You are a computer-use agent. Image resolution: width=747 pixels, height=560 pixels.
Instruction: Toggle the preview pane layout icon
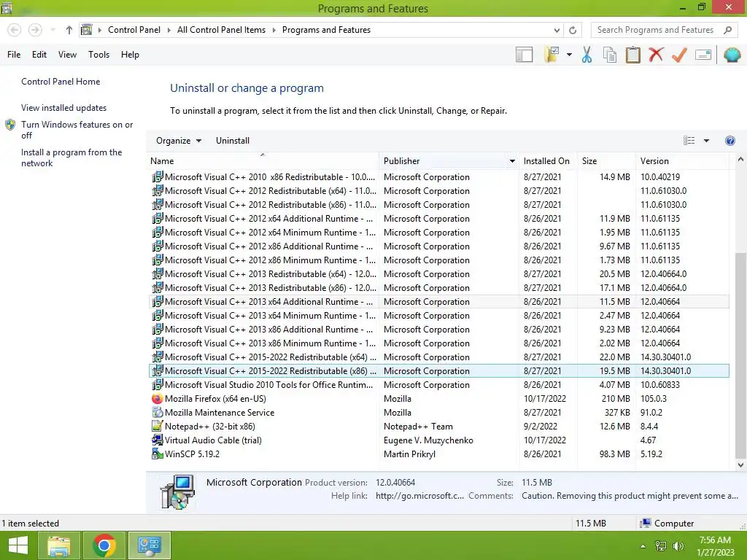coord(524,55)
